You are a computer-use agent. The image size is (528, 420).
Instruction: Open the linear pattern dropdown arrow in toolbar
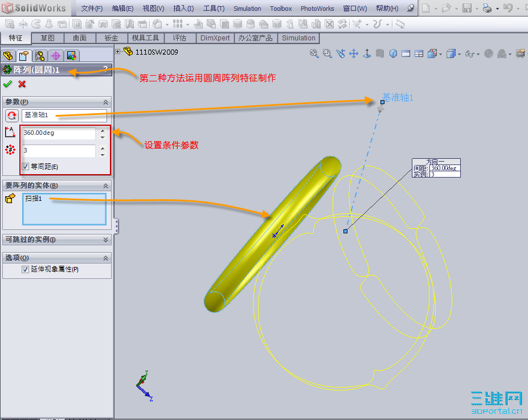(x=187, y=24)
